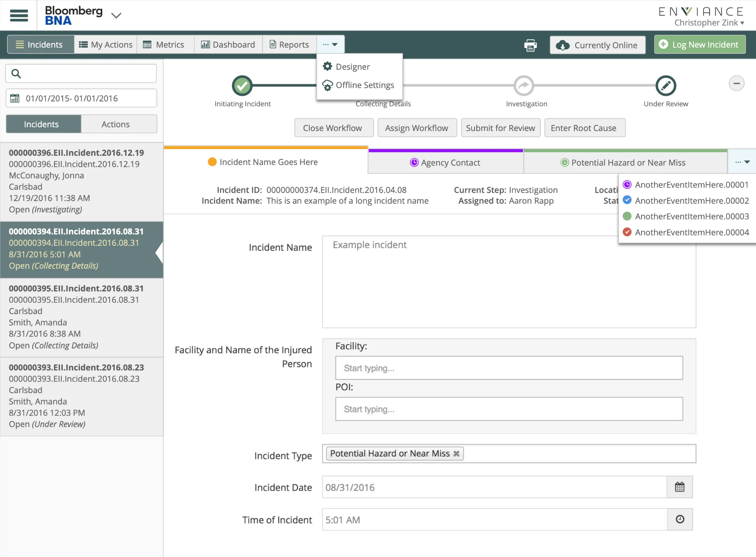This screenshot has width=756, height=557.
Task: Select AnotherEventItemHere.00003 from list
Action: [x=687, y=216]
